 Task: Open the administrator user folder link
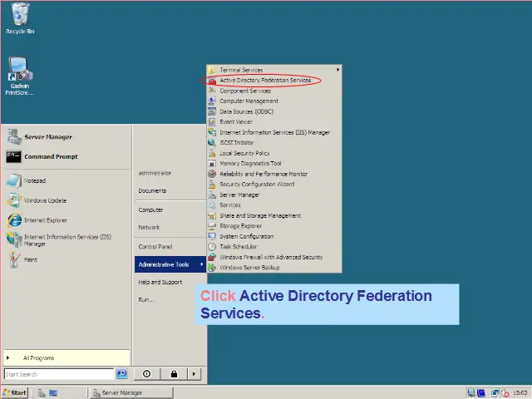[x=155, y=173]
